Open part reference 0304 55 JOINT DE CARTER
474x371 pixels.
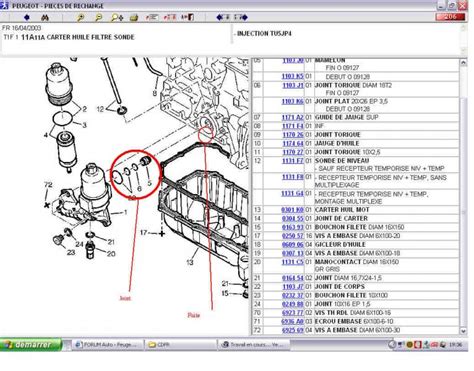(x=293, y=219)
